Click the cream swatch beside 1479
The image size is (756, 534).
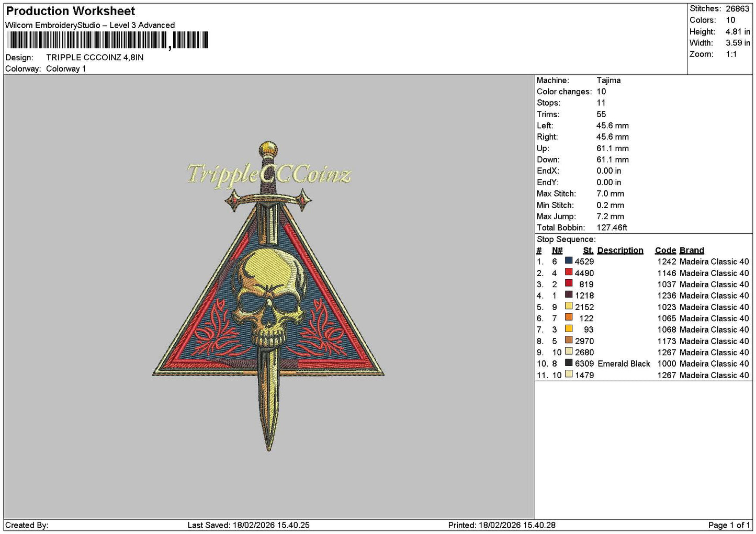click(x=569, y=374)
